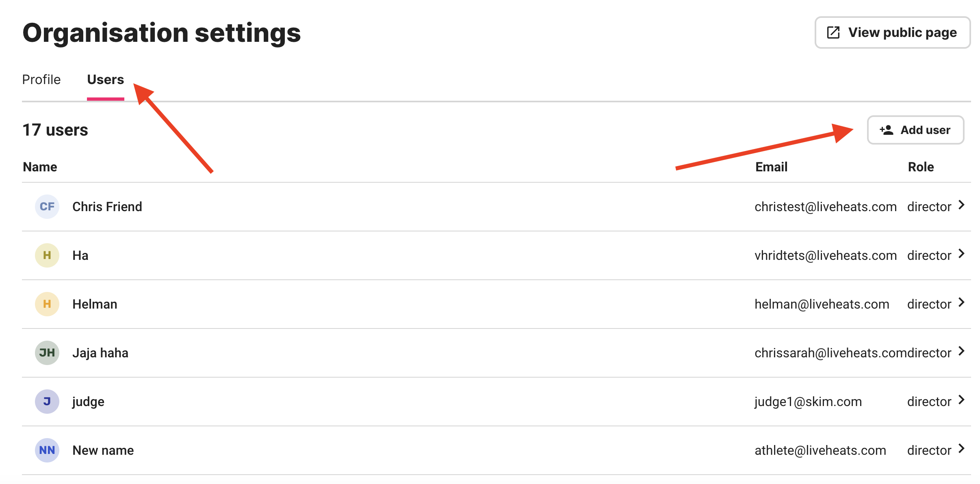Click the olive H avatar for Ha
980x484 pixels.
tap(47, 255)
